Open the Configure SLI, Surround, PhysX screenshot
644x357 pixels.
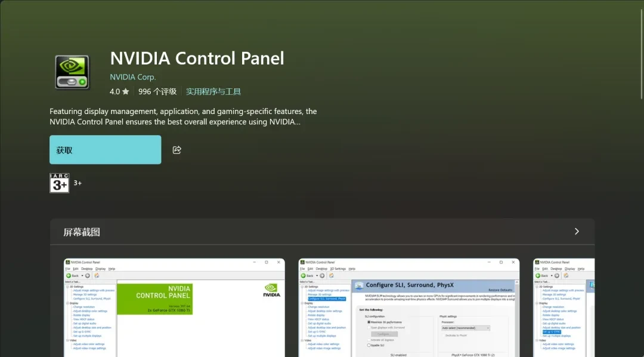(409, 307)
